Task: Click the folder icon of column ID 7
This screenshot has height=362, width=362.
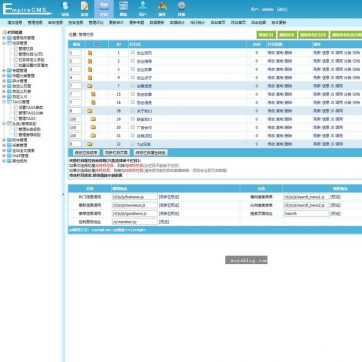Action: 90,86
